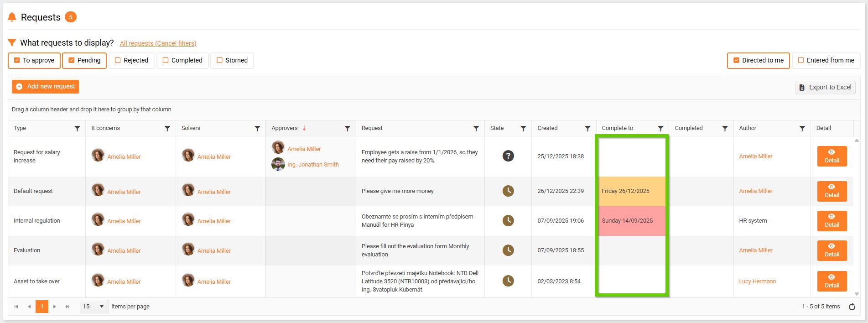Click the Requests bell icon
Viewport: 868px width, 323px height.
click(12, 17)
